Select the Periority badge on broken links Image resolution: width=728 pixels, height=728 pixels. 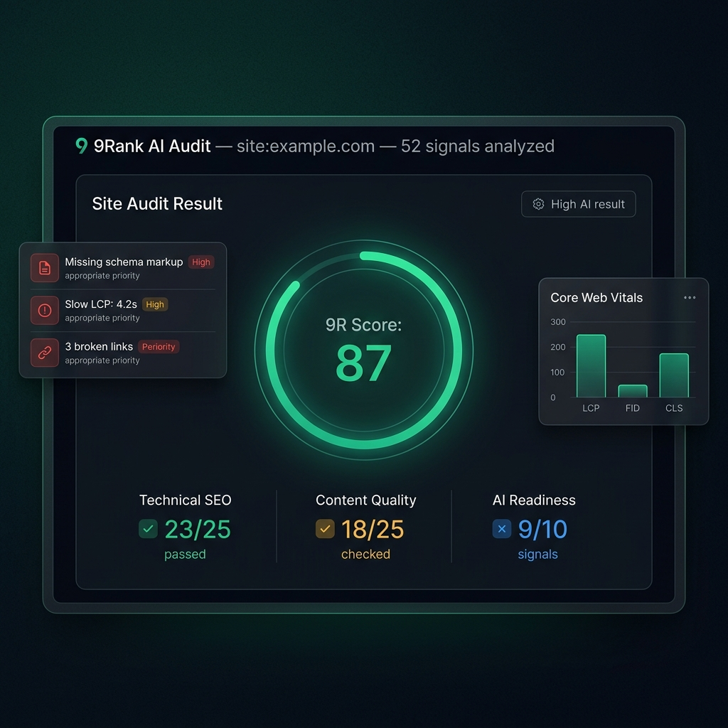click(159, 346)
